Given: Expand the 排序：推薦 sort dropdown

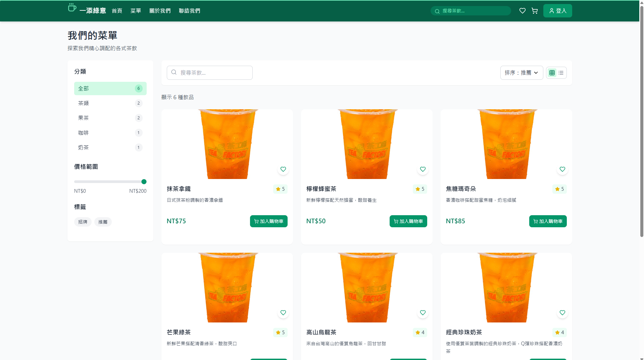Looking at the screenshot, I should (x=521, y=73).
